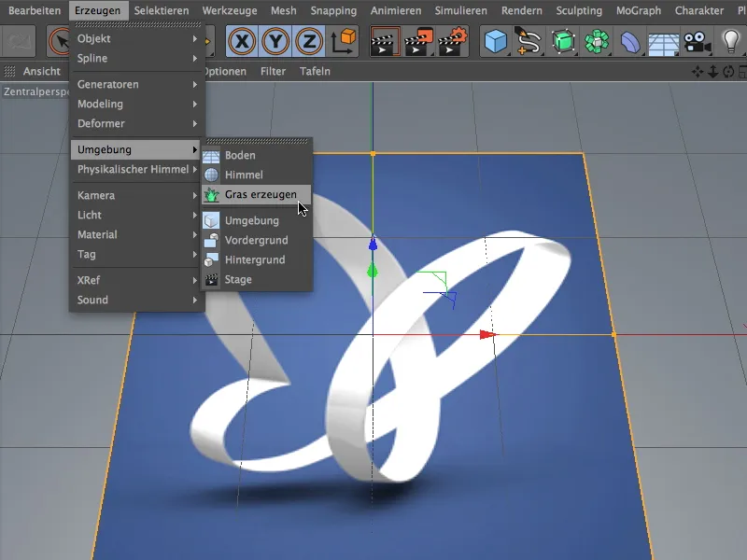Choose Gras erzeugen from the submenu
The image size is (747, 560).
257,194
